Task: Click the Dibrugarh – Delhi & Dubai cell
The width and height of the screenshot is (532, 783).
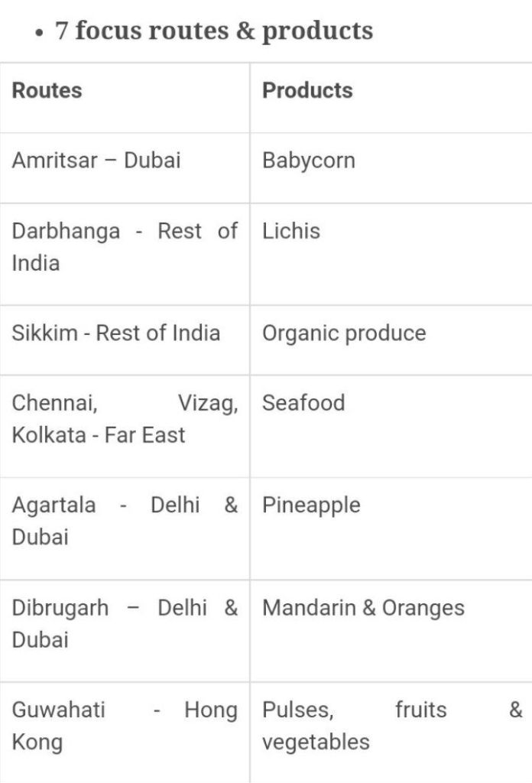Action: tap(124, 623)
